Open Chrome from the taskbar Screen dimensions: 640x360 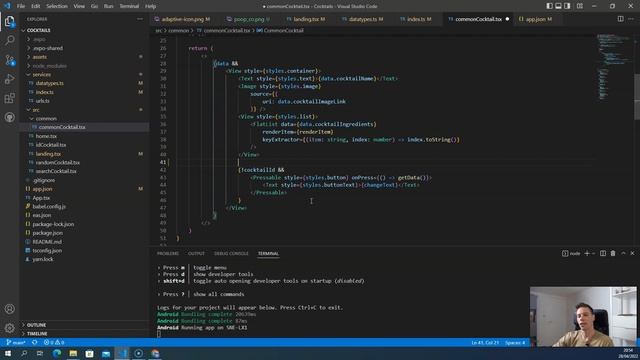coord(155,353)
